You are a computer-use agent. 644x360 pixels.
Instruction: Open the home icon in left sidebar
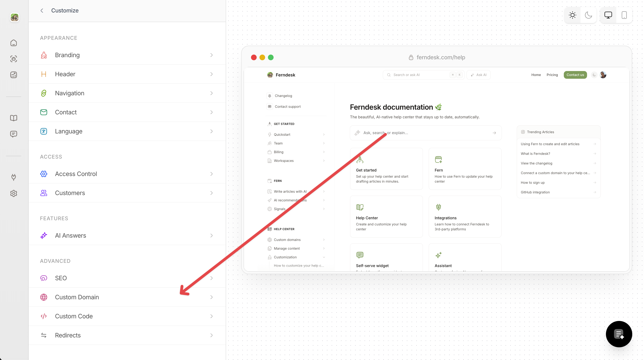coord(13,43)
